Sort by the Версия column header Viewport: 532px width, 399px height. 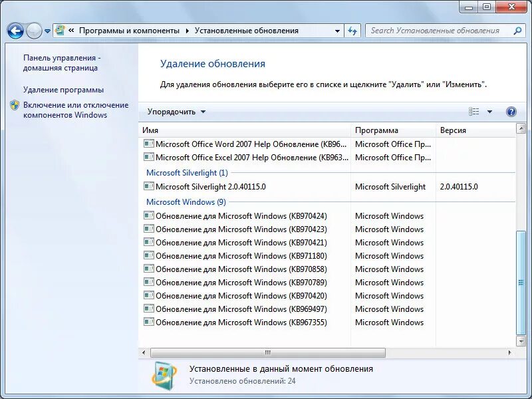click(475, 130)
